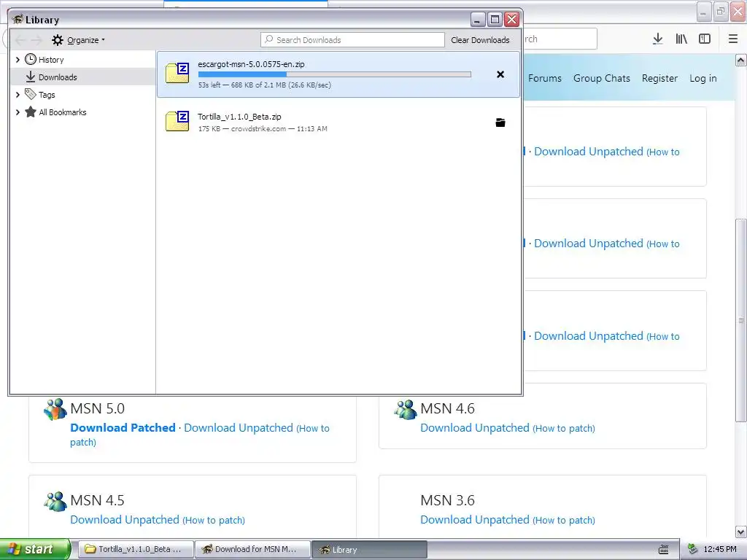This screenshot has height=560, width=747.
Task: Select Downloads in the sidebar
Action: [83, 77]
